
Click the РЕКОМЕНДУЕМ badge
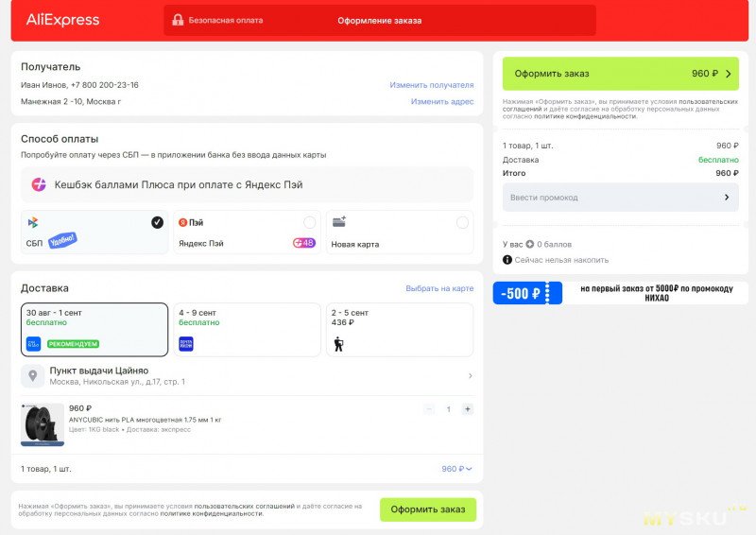(74, 344)
